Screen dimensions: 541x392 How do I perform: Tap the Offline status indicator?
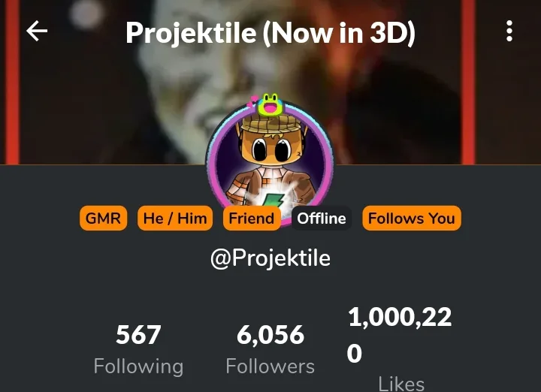click(322, 219)
